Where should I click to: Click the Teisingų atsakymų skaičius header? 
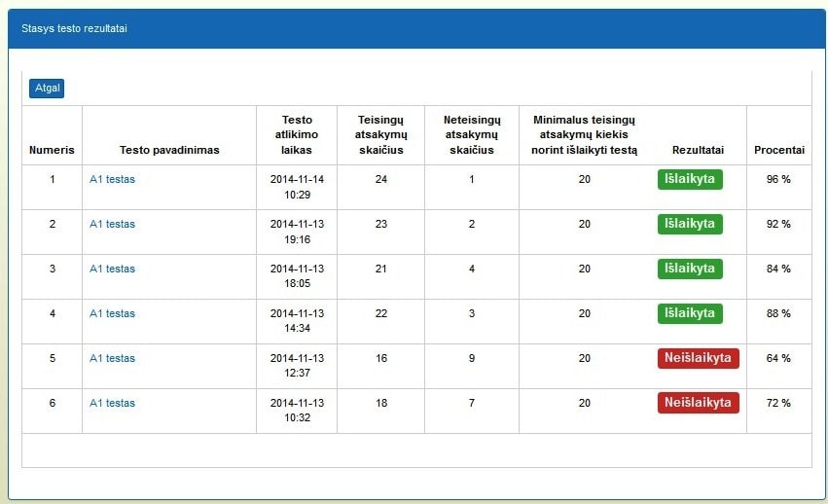380,134
